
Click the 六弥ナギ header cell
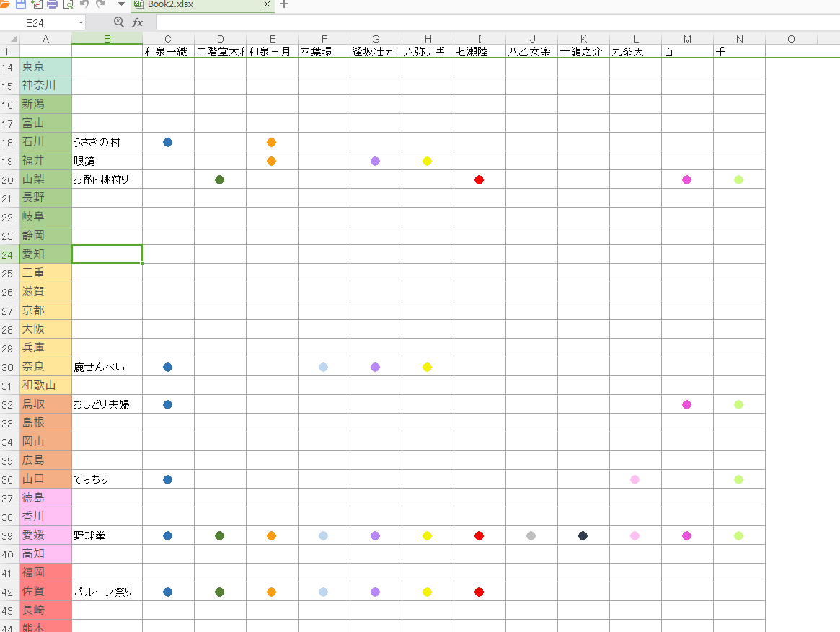point(428,51)
